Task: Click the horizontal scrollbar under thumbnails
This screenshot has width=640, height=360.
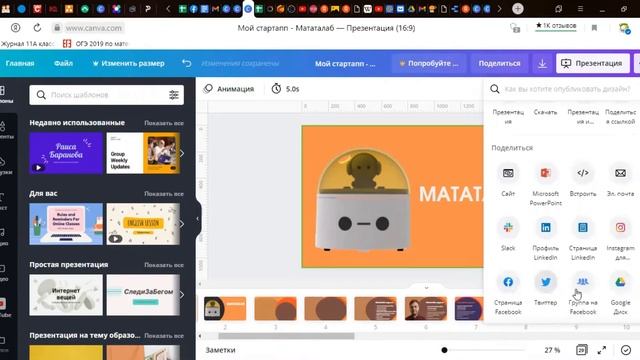Action: pos(286,336)
